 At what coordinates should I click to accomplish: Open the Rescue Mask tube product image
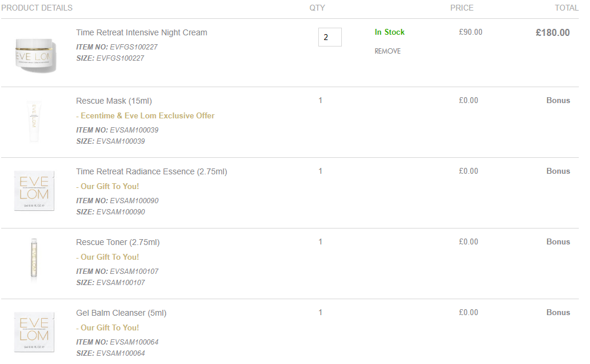[x=34, y=121]
